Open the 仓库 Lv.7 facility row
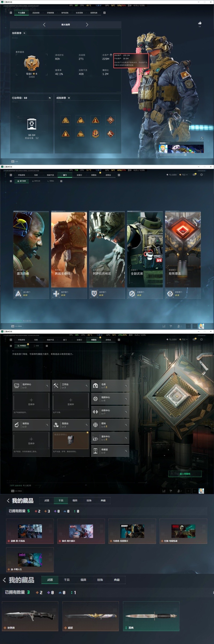 pos(110,386)
